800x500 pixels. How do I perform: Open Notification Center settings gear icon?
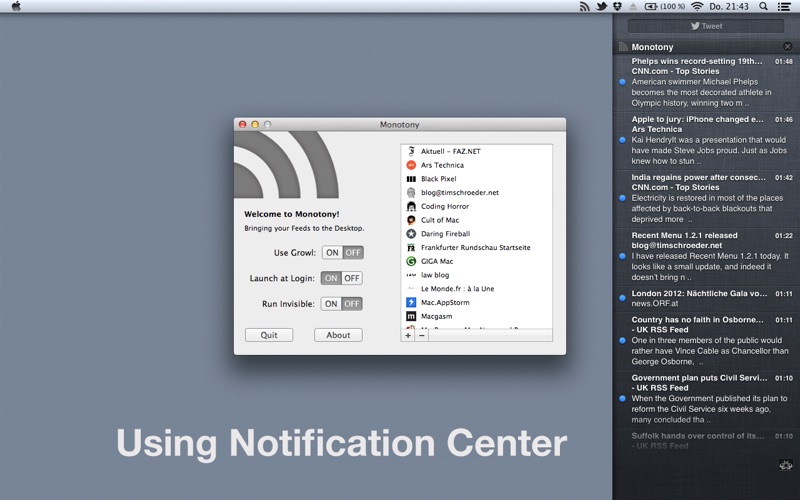[786, 465]
